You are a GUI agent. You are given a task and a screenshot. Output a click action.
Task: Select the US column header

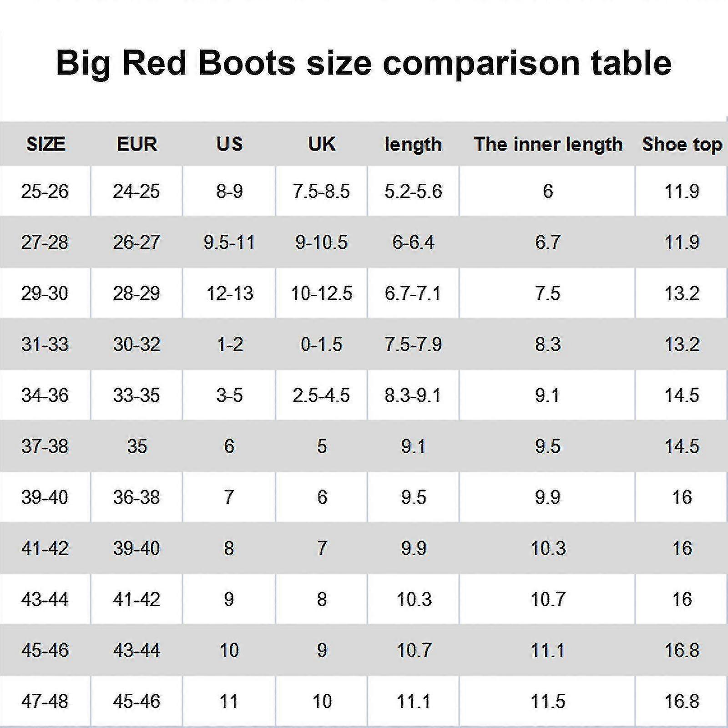pyautogui.click(x=229, y=144)
